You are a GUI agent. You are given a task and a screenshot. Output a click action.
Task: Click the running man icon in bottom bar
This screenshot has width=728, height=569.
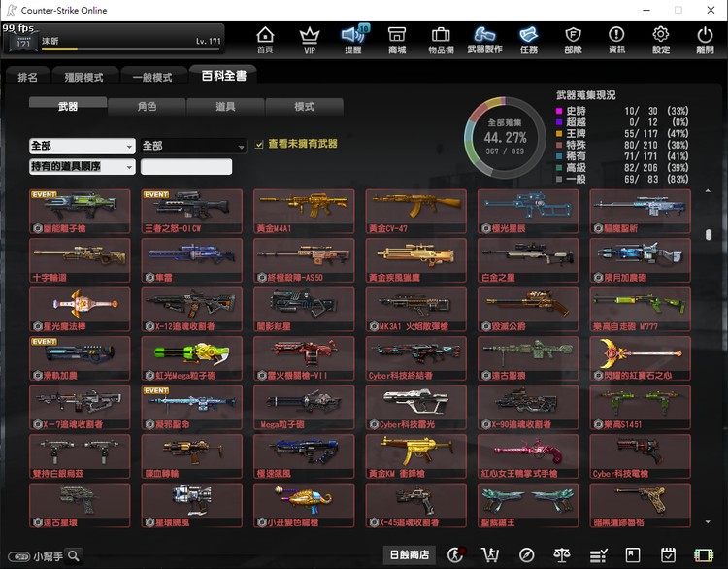tap(455, 554)
